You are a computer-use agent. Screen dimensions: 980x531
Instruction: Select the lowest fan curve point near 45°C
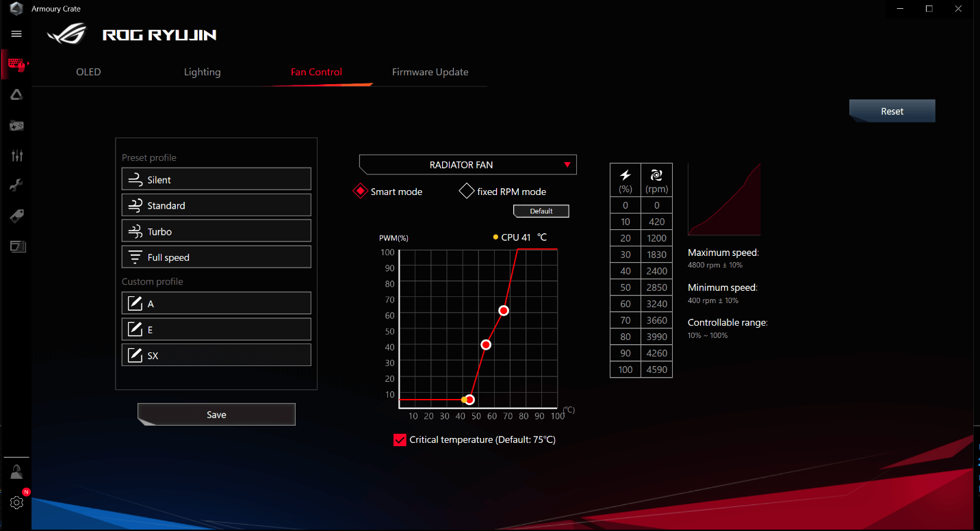click(469, 400)
